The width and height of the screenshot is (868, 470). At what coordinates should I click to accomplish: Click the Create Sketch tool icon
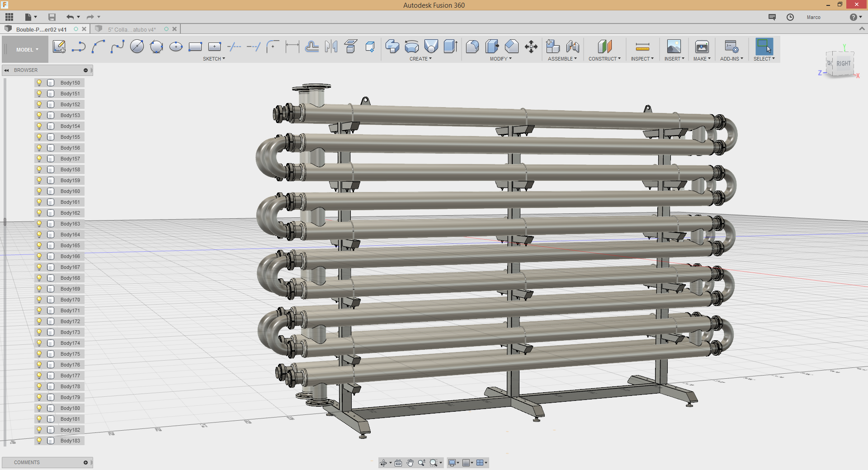click(x=59, y=47)
